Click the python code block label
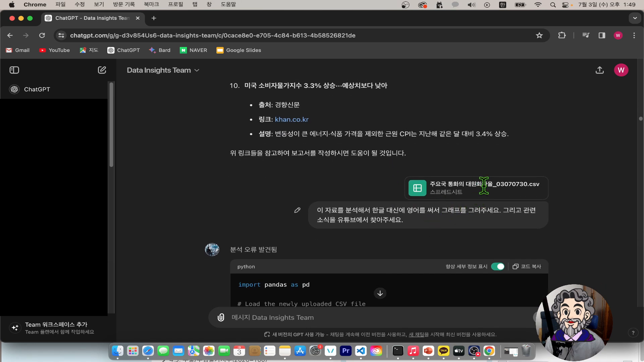 [246, 267]
